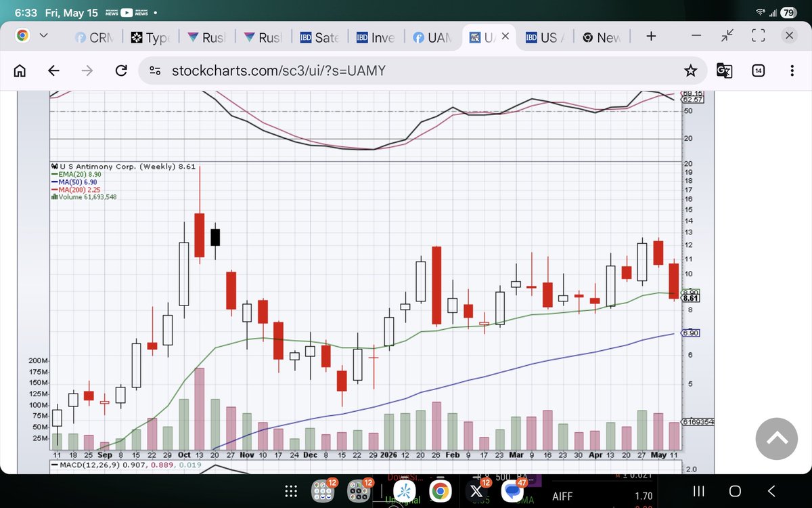This screenshot has width=812, height=508.
Task: Show recent apps with three-bar button
Action: pos(699,491)
